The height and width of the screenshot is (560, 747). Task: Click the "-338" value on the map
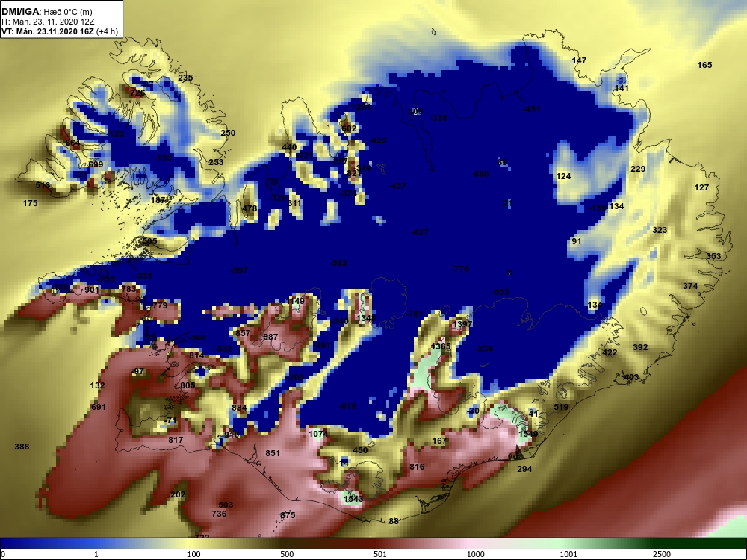coord(438,118)
